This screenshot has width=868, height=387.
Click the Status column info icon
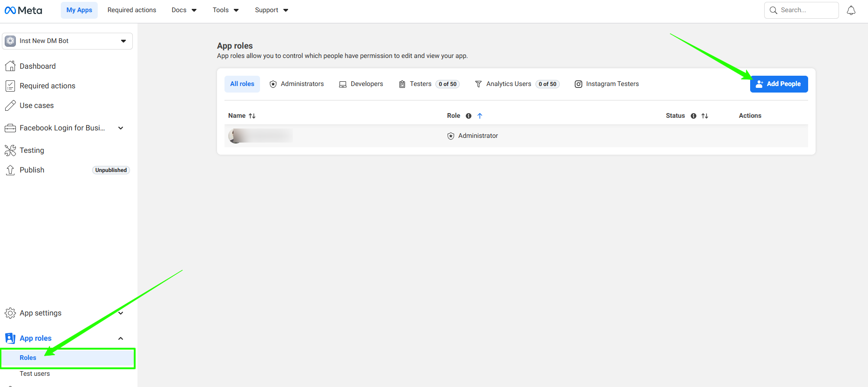click(x=694, y=116)
